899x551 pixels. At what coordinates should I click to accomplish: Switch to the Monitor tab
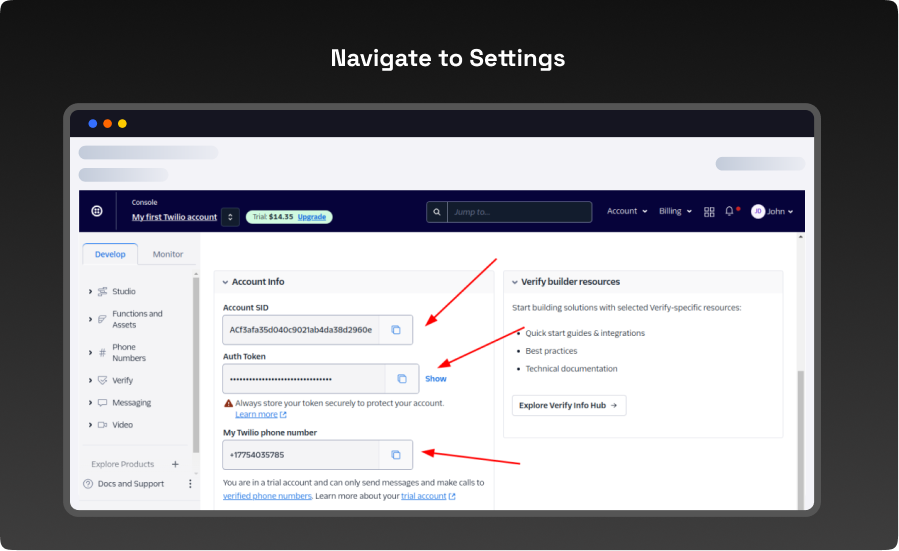tap(168, 254)
